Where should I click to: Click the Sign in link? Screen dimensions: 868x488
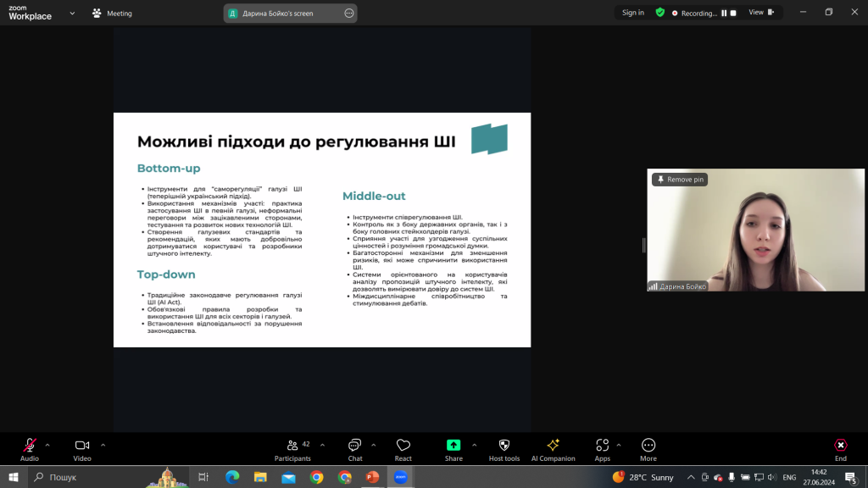point(632,12)
